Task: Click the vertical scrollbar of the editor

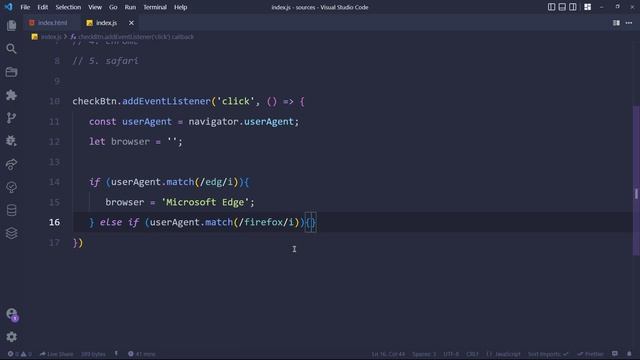Action: coord(636,182)
